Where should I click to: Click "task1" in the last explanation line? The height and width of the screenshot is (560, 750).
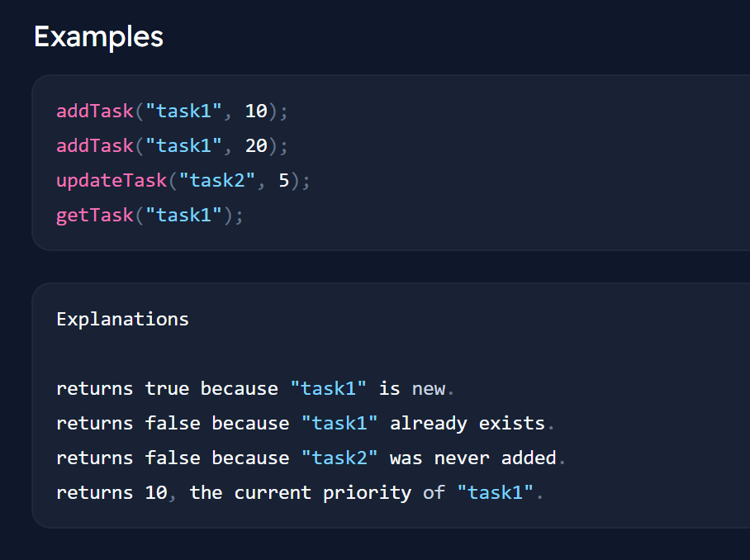(495, 493)
